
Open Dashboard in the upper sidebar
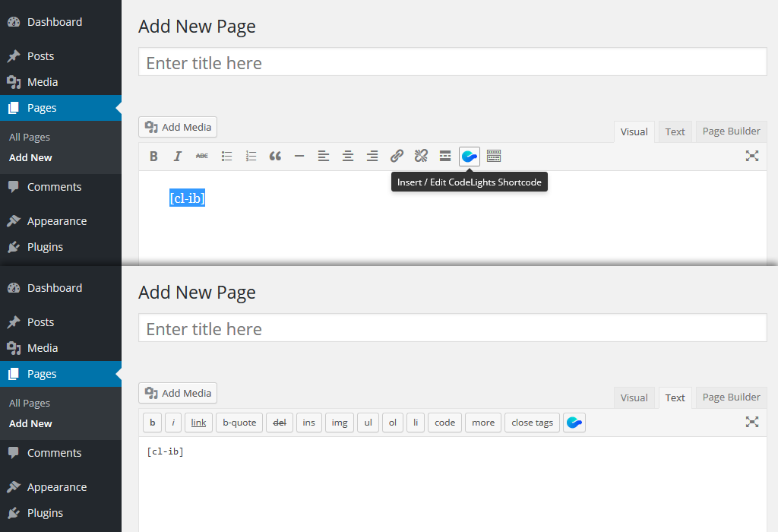click(x=61, y=22)
